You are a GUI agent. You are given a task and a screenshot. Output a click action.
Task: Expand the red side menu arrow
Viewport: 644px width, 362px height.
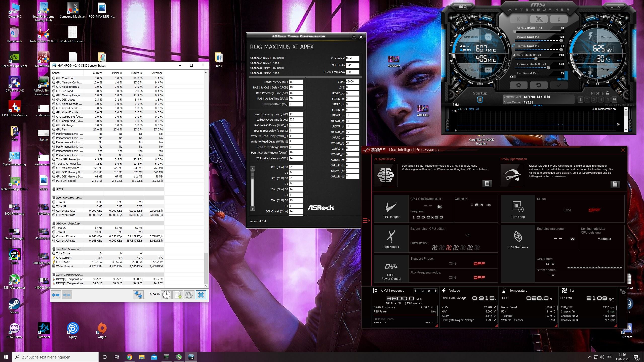(x=366, y=220)
